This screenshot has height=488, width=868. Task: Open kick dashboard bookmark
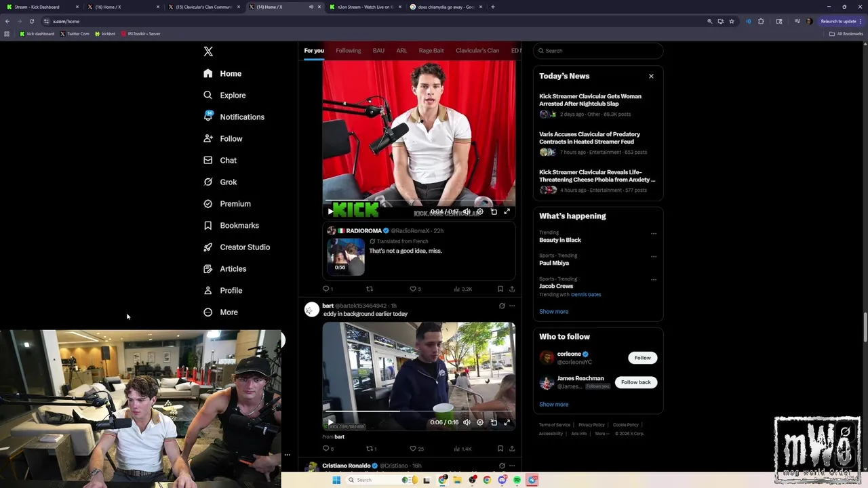coord(37,34)
